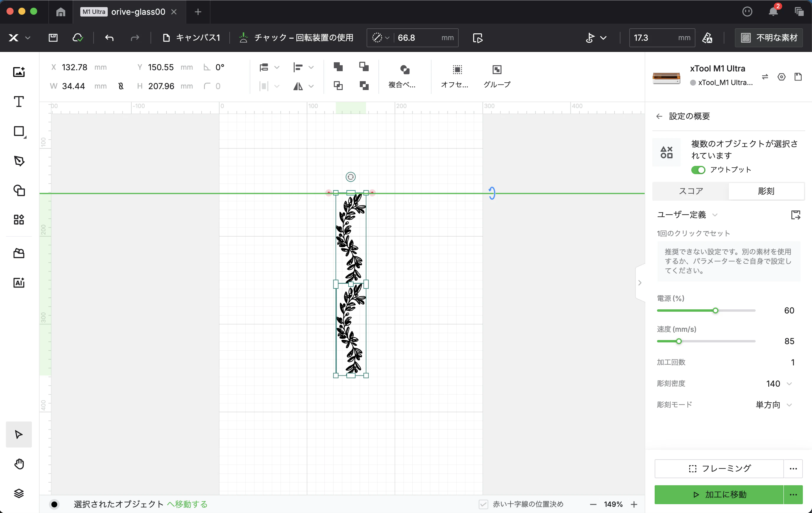
Task: Switch to the スコア tab
Action: tap(691, 191)
